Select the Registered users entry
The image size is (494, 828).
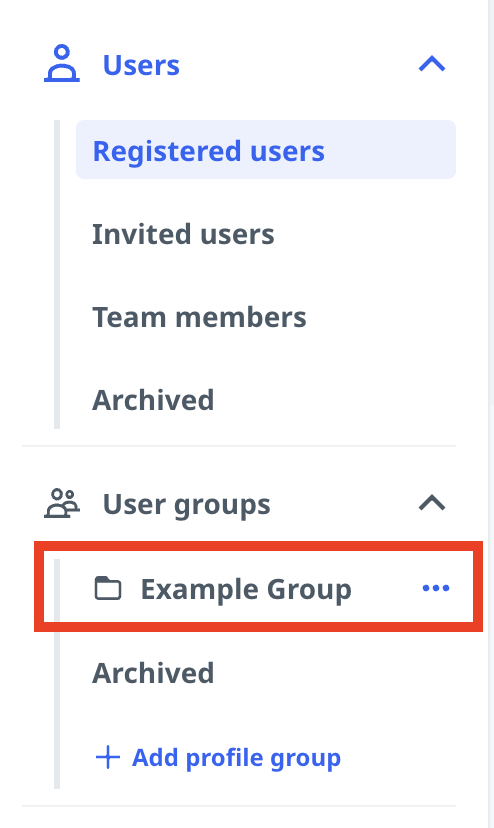[266, 149]
